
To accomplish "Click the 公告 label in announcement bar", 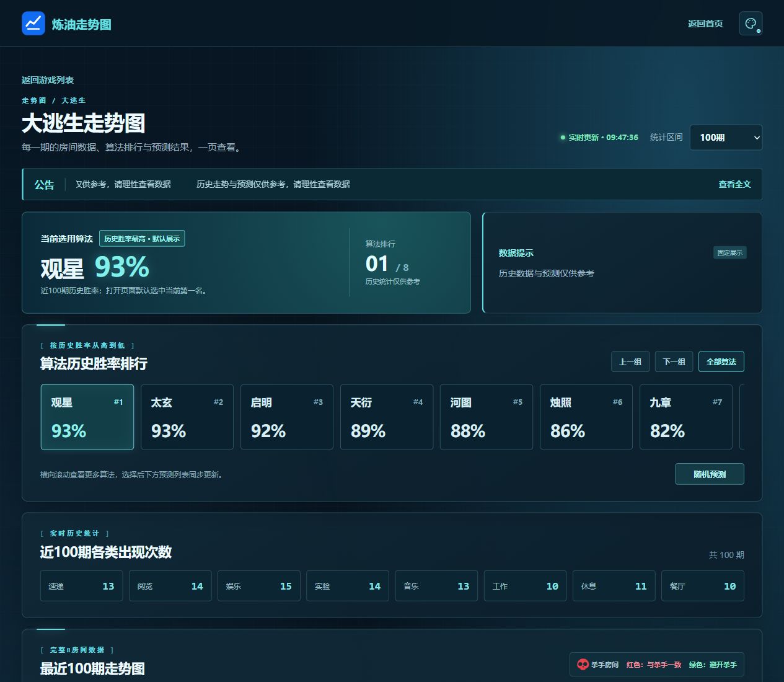I will (44, 185).
